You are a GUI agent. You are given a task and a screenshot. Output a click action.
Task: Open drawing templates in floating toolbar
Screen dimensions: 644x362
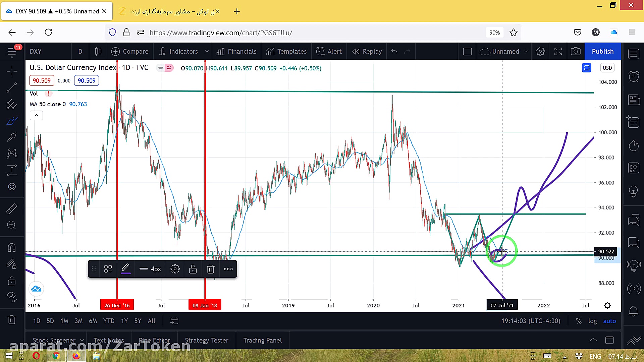tap(108, 269)
